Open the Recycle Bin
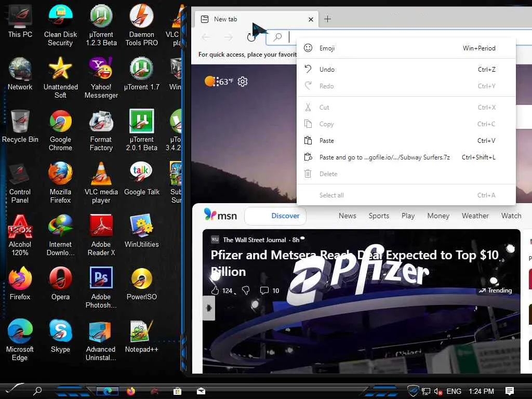The height and width of the screenshot is (399, 532). point(20,126)
